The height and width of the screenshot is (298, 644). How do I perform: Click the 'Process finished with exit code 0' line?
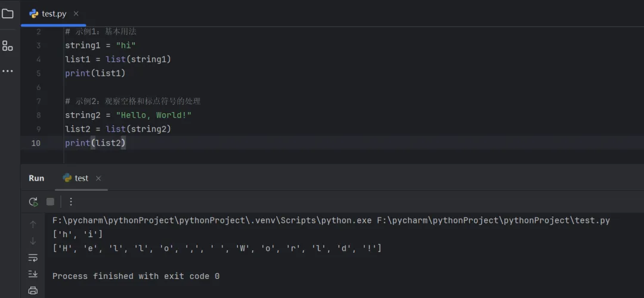(x=136, y=276)
